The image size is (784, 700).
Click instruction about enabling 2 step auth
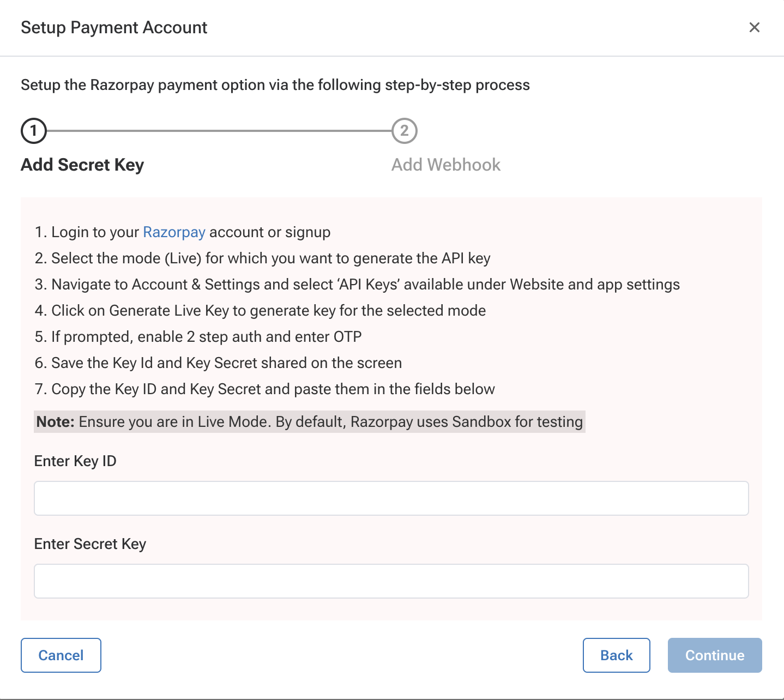(x=198, y=337)
